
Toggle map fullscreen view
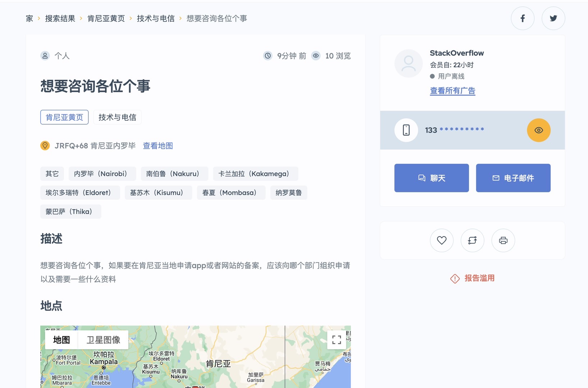coord(337,340)
